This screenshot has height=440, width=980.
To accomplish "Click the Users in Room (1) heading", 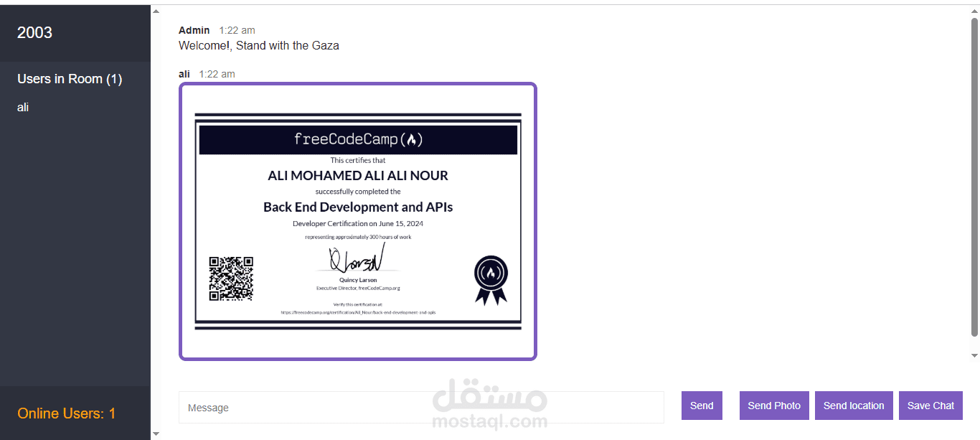I will (70, 79).
